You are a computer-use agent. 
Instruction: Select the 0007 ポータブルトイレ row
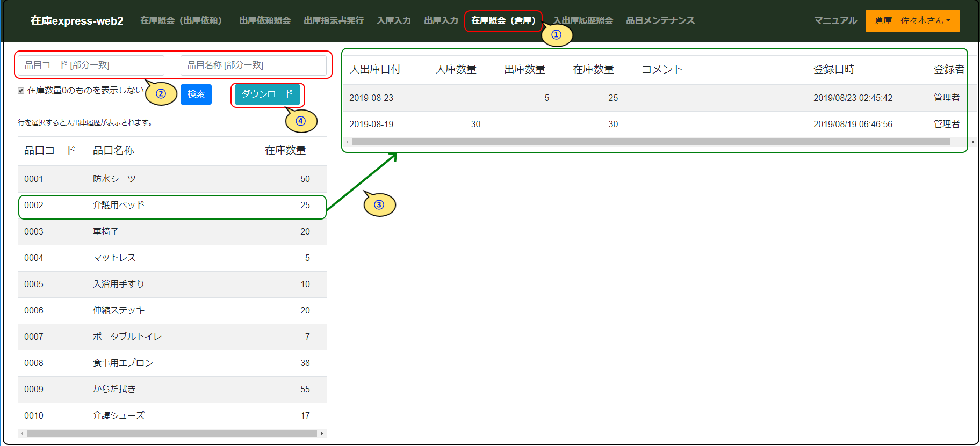[x=172, y=337]
